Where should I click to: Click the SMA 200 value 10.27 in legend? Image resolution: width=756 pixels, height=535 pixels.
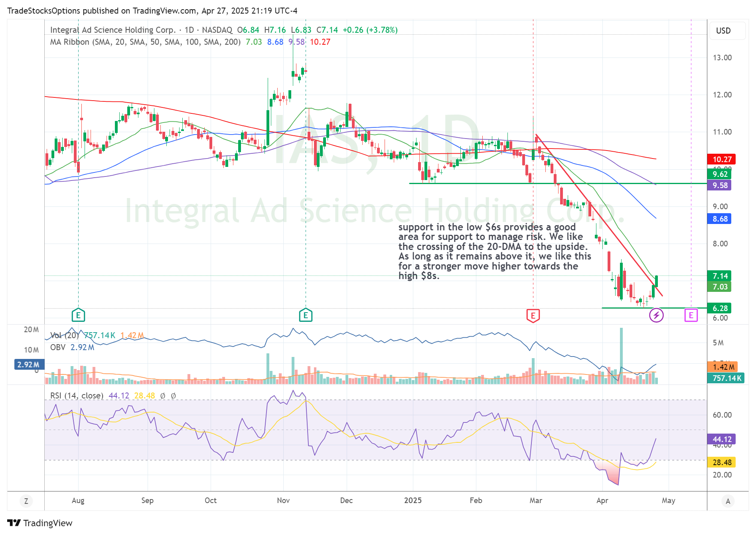320,42
